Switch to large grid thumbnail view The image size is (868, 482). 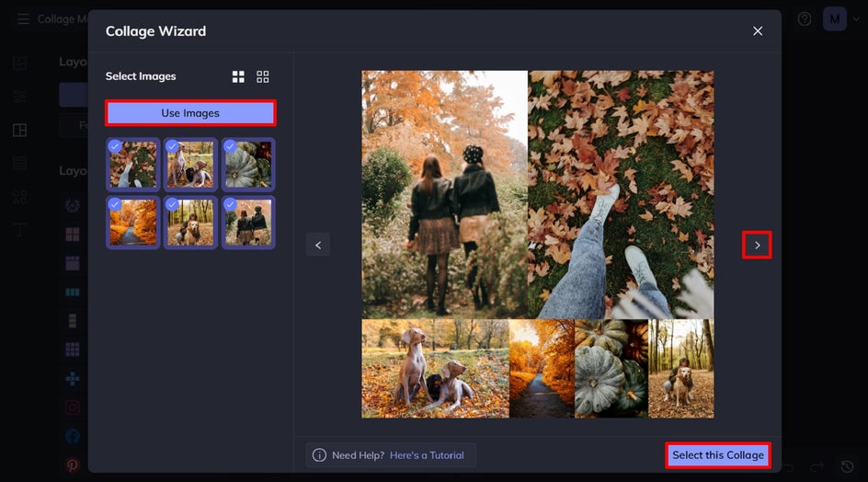[x=238, y=76]
